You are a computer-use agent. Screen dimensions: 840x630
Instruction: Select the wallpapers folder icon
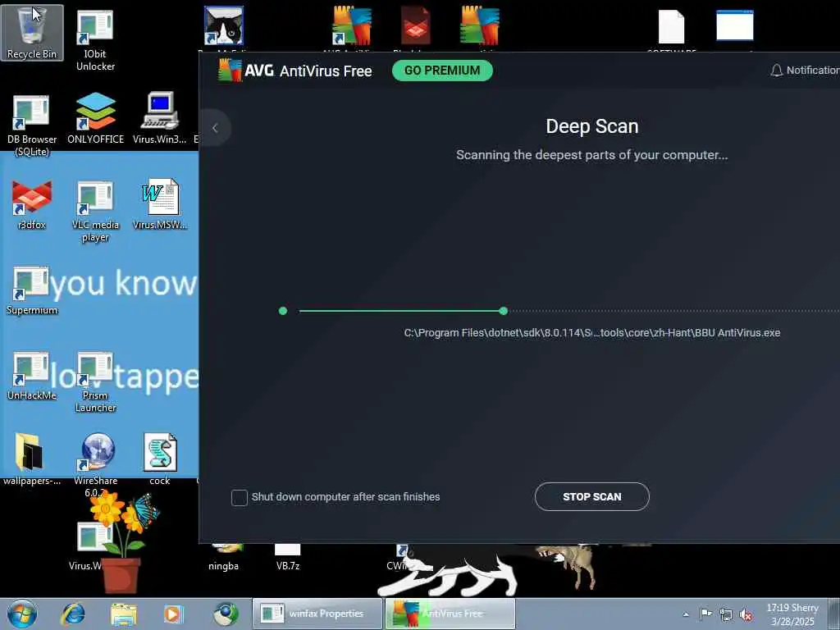click(x=32, y=459)
